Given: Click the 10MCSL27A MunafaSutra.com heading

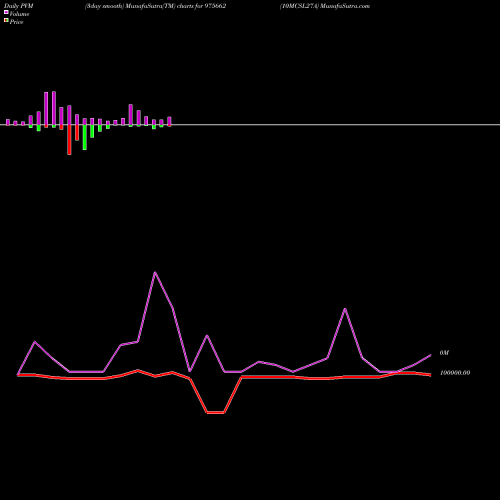Looking at the screenshot, I should tap(325, 6).
